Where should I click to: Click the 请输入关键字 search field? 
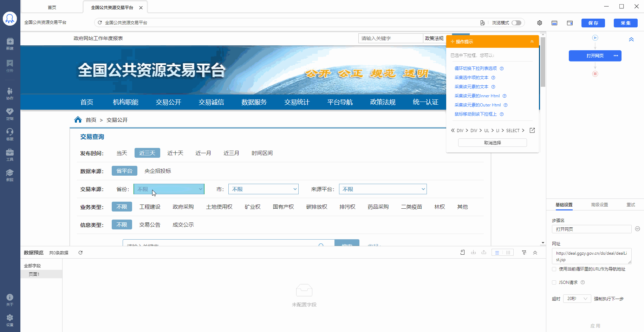click(x=391, y=38)
